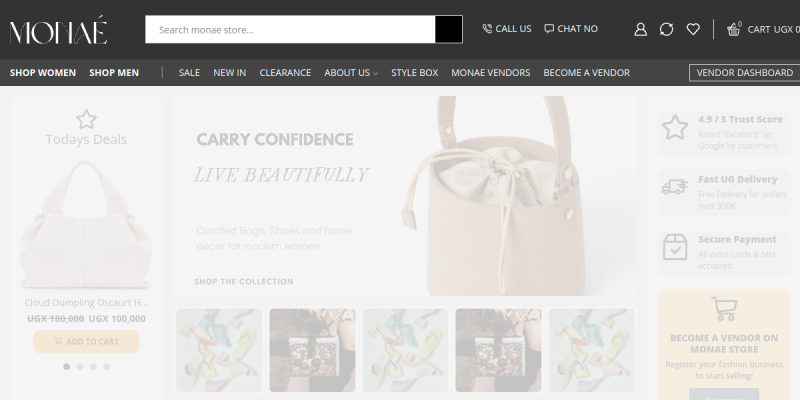Screen dimensions: 800x400
Task: Open the user account icon
Action: [x=640, y=29]
